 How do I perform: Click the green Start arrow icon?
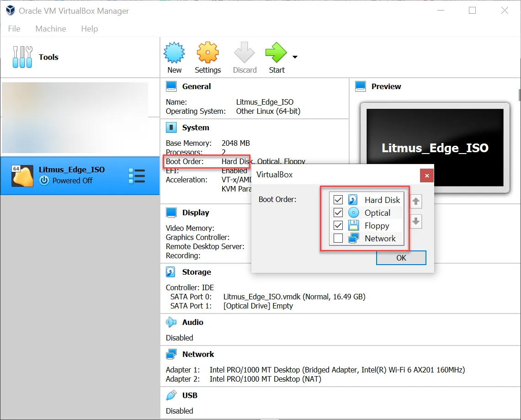pyautogui.click(x=276, y=53)
